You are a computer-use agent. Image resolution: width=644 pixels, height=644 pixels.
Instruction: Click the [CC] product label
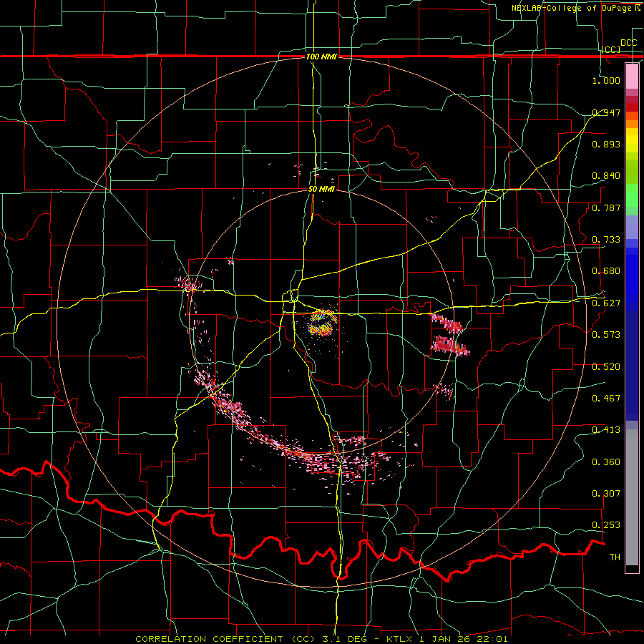click(x=611, y=49)
